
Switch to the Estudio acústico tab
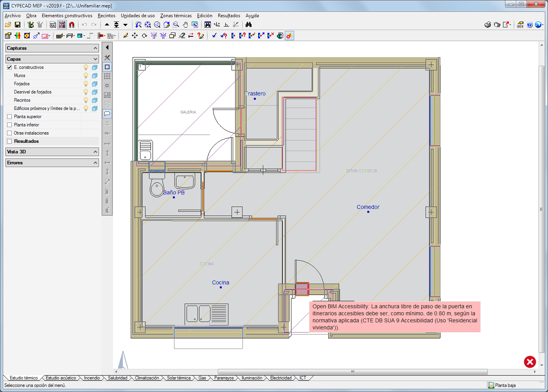(x=61, y=378)
